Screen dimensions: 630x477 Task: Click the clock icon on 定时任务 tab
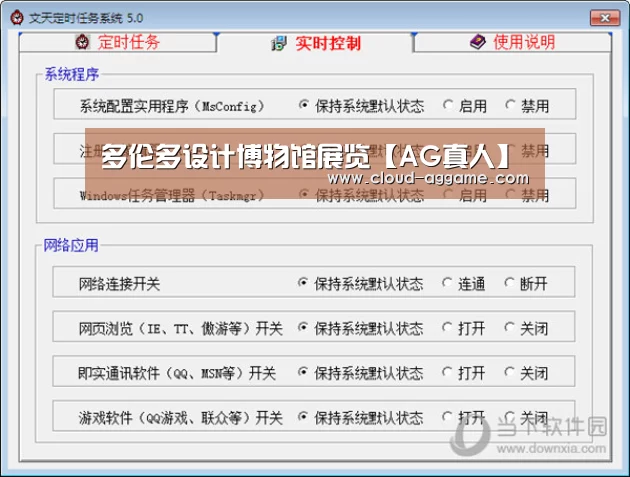pyautogui.click(x=83, y=42)
